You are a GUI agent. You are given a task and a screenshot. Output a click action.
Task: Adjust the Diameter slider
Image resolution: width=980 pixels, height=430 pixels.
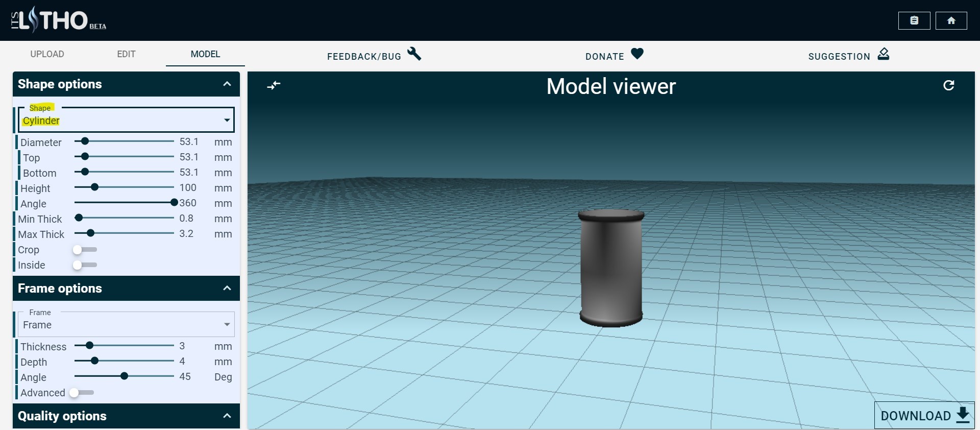pyautogui.click(x=124, y=141)
